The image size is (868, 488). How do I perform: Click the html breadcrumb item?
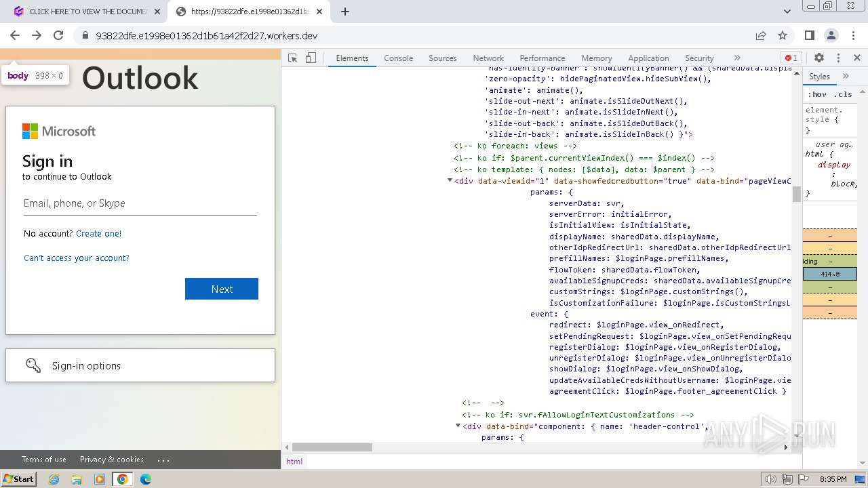[x=294, y=461]
